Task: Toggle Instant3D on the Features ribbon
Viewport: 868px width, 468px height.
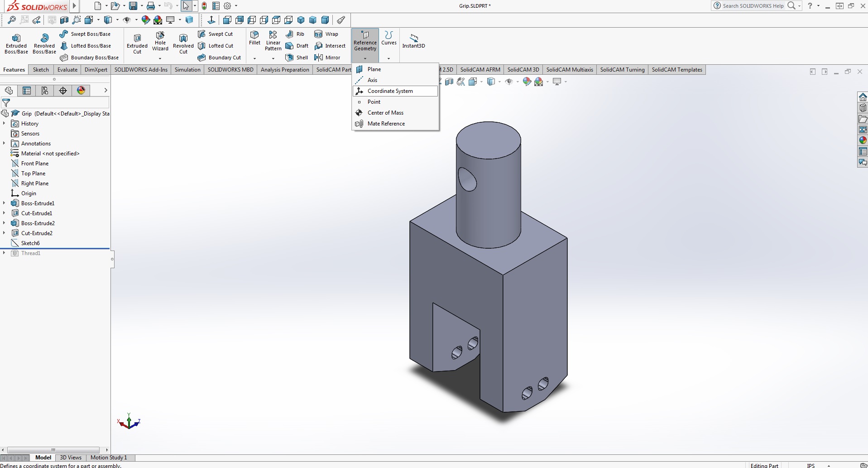Action: click(x=413, y=42)
